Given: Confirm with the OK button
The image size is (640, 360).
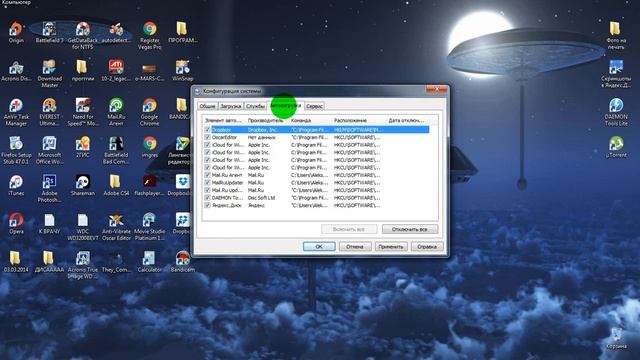Looking at the screenshot, I should [x=319, y=247].
